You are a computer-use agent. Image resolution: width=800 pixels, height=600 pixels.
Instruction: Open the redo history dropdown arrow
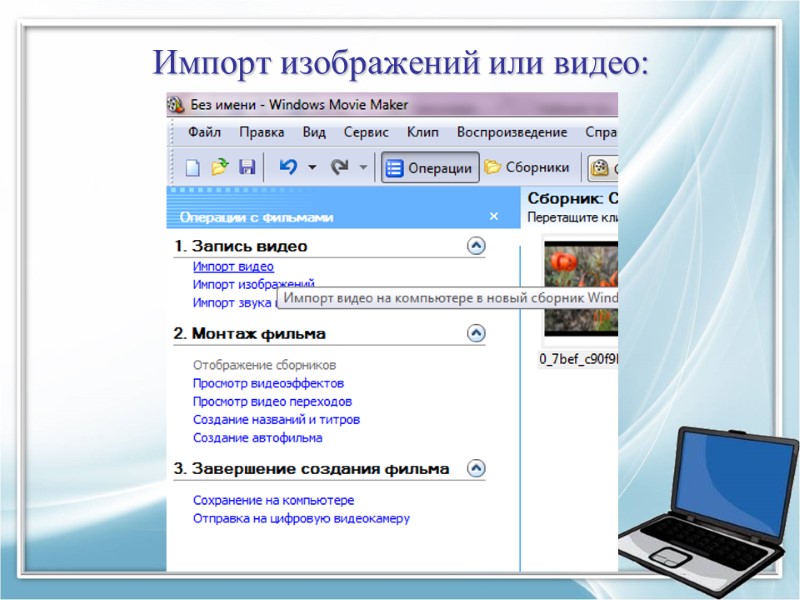(x=363, y=167)
